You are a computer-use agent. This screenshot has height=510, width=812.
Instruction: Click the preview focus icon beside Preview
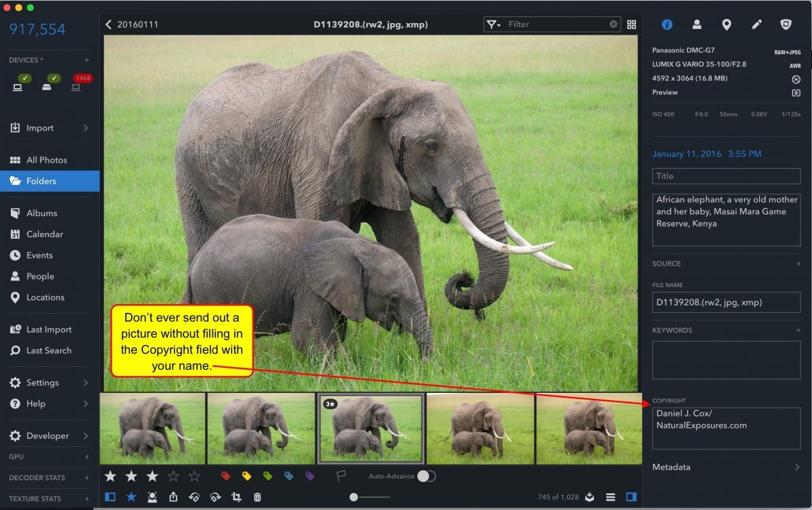point(796,92)
